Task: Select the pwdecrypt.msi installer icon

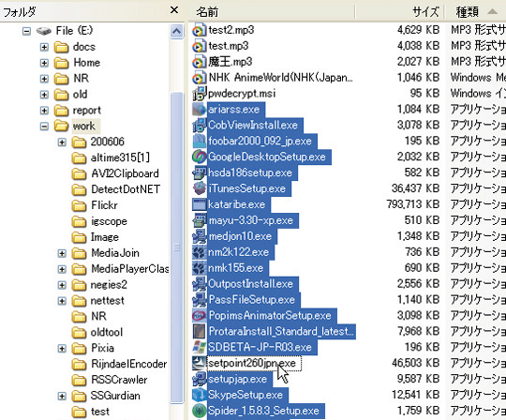Action: (199, 94)
